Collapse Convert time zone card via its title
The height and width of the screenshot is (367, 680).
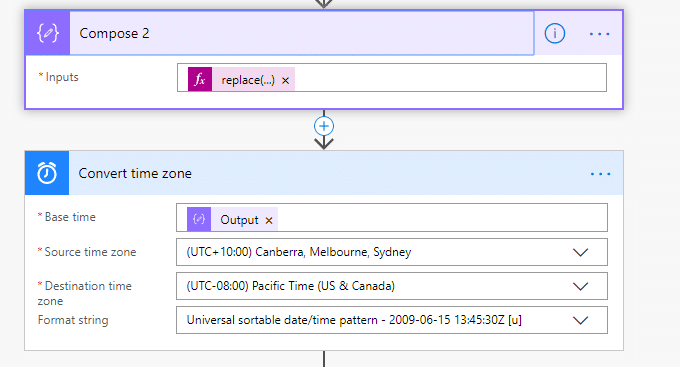tap(135, 174)
